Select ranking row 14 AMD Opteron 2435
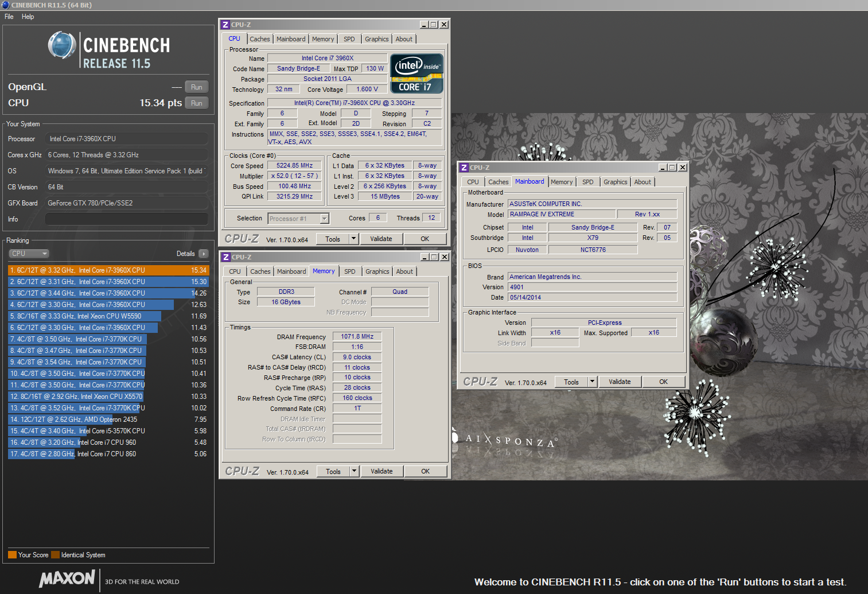 [108, 420]
